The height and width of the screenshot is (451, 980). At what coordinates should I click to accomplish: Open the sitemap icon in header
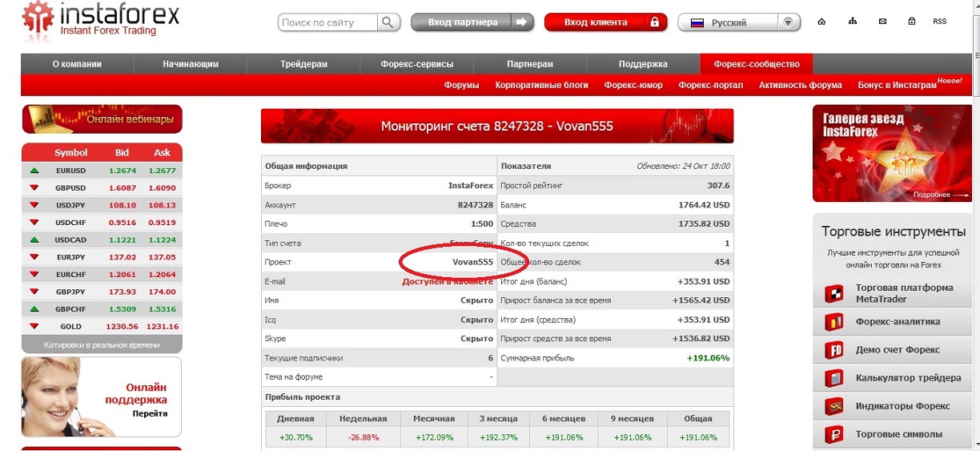pos(853,22)
